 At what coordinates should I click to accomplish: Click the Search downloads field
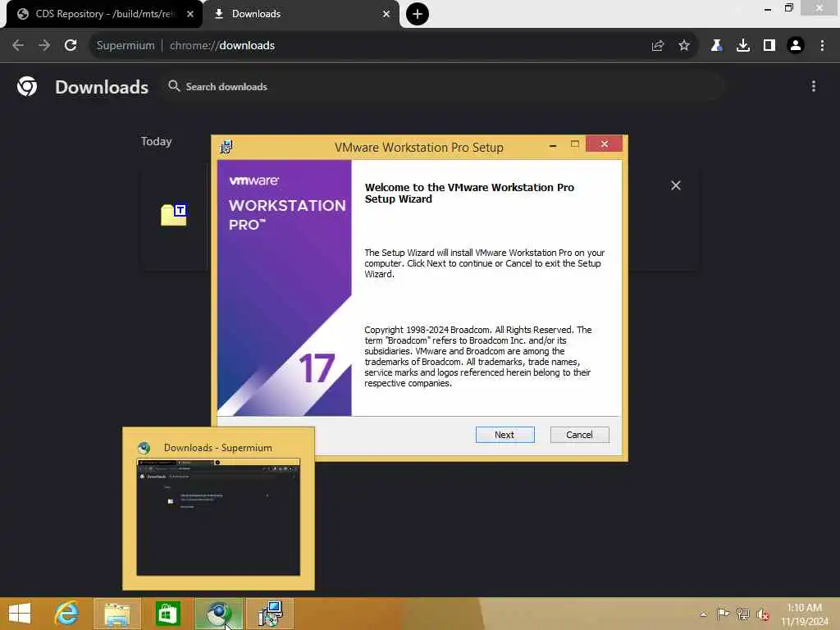[x=442, y=87]
